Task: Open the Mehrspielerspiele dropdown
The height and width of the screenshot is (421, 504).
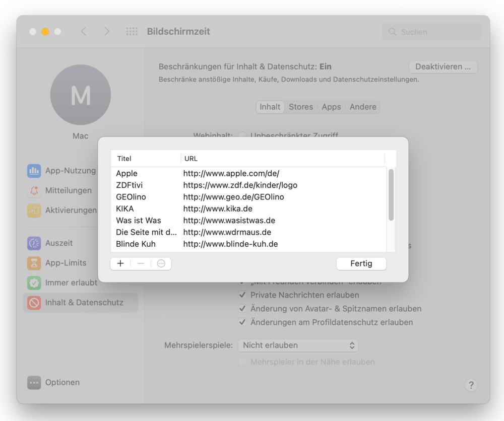Action: (x=298, y=345)
